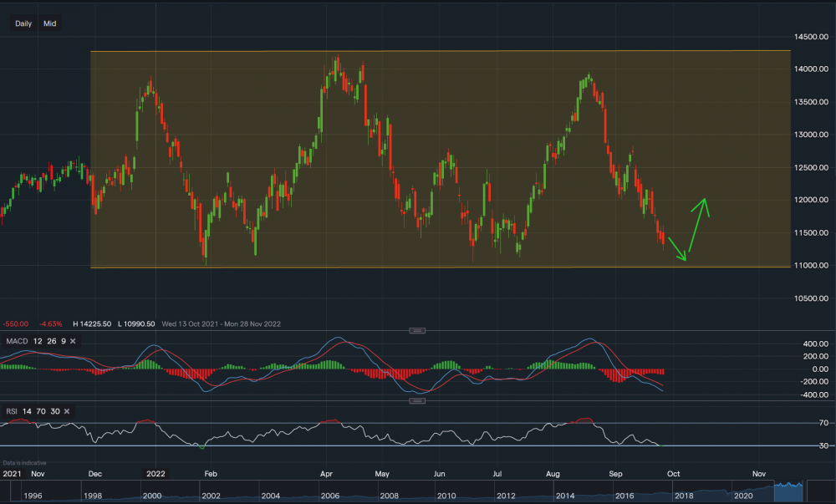Click the RSI indicator name label

pos(12,411)
